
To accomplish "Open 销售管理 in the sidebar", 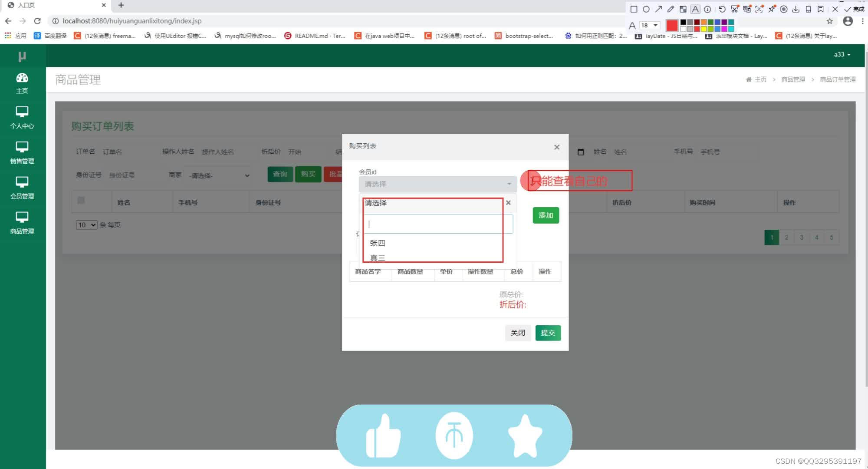I will coord(22,153).
